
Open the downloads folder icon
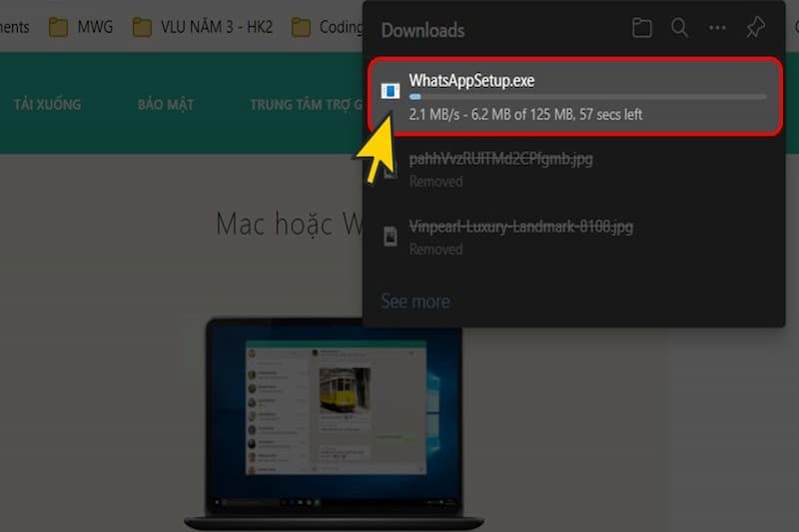(641, 28)
